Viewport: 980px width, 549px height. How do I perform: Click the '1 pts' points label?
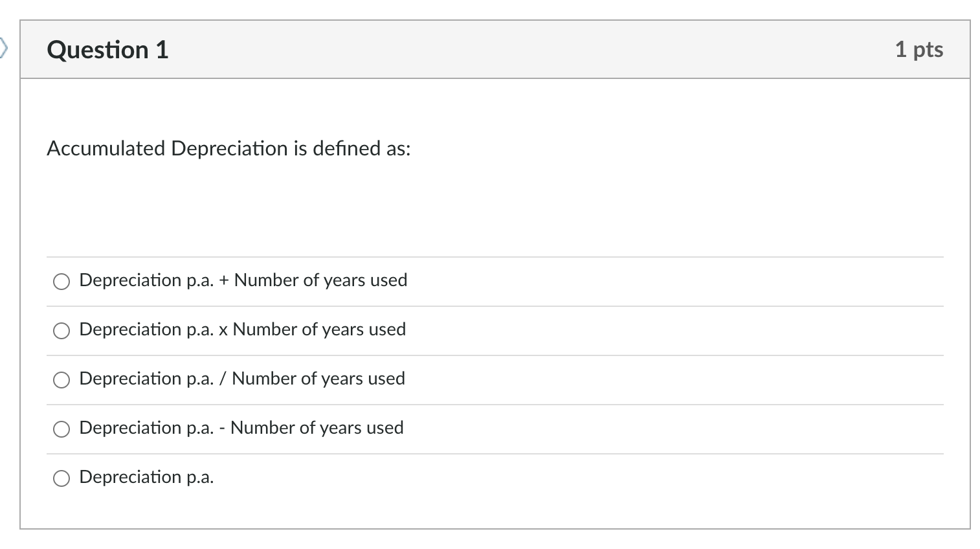point(919,50)
